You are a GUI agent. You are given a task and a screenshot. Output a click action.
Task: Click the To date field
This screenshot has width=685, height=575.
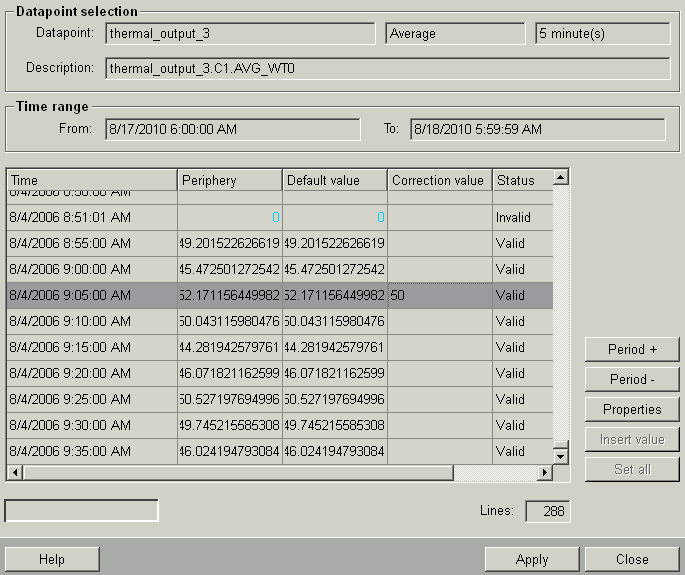click(537, 130)
